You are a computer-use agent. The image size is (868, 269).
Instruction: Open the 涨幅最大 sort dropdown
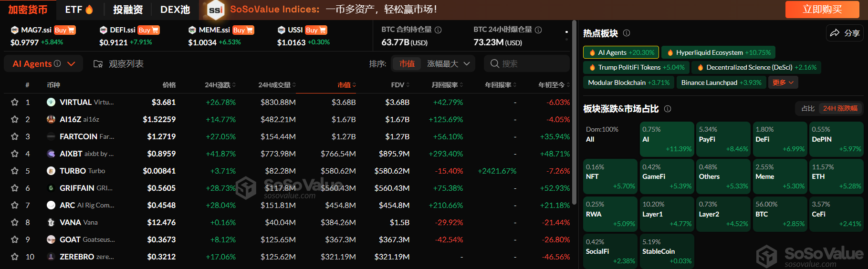448,64
